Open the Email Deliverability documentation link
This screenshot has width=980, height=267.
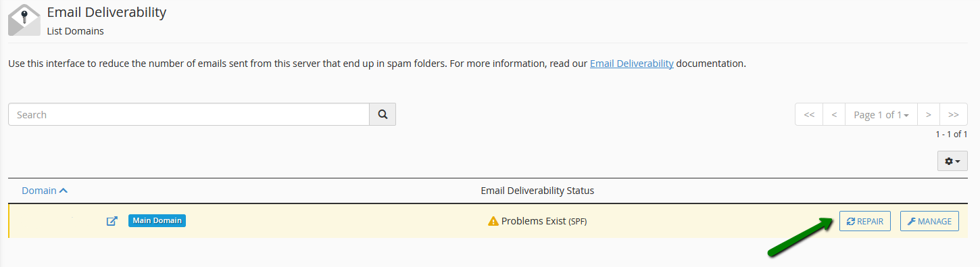632,64
